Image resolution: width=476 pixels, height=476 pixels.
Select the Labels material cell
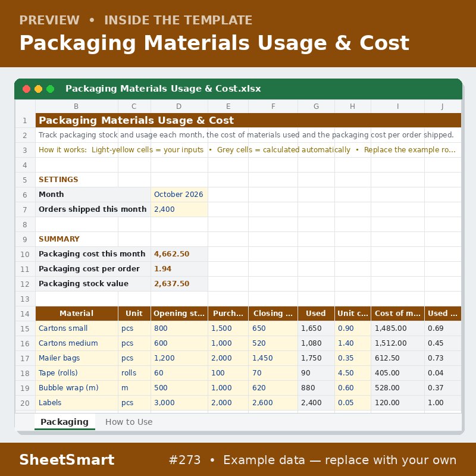point(77,403)
